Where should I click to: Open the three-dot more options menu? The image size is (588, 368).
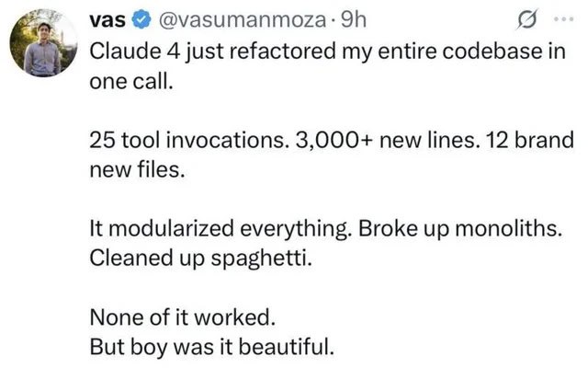(x=564, y=18)
